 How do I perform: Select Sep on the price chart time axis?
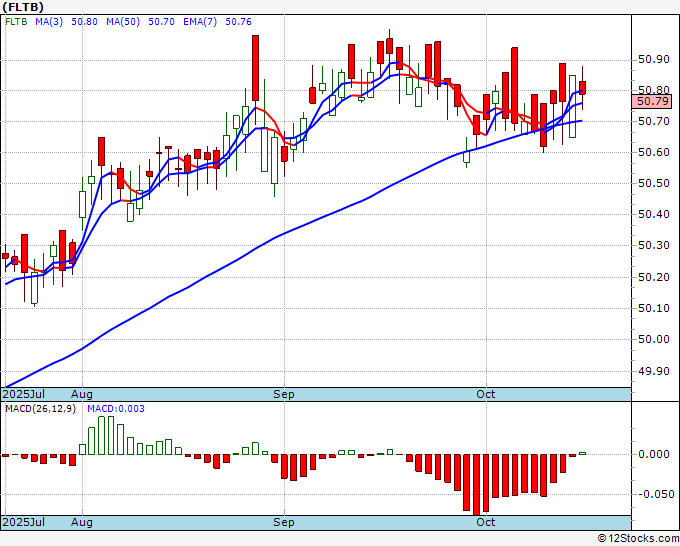(x=284, y=394)
